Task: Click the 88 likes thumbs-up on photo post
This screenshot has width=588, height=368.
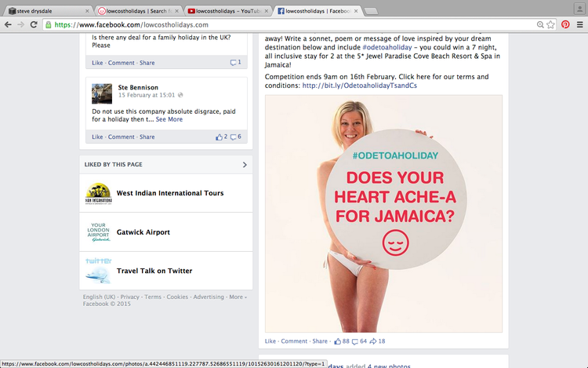Action: 342,341
